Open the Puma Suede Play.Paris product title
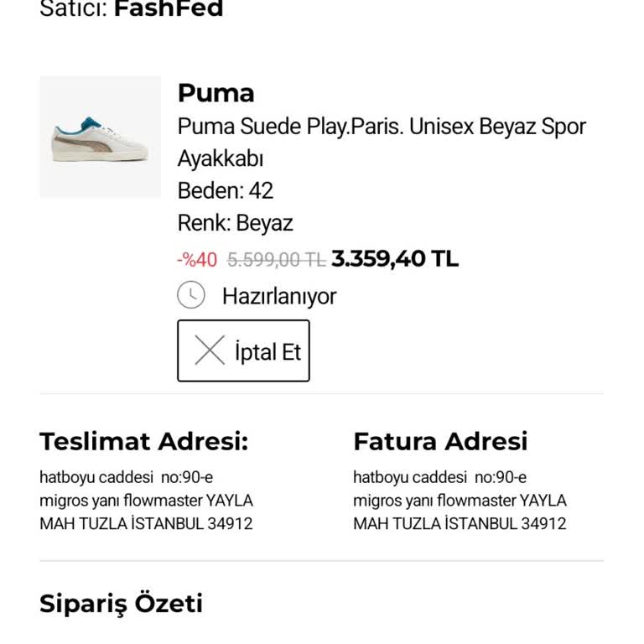This screenshot has width=644, height=644. (x=382, y=127)
